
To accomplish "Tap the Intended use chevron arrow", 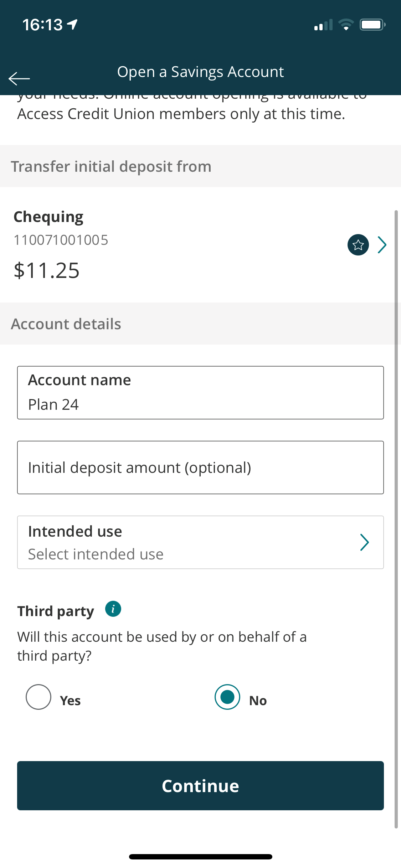I will (364, 542).
